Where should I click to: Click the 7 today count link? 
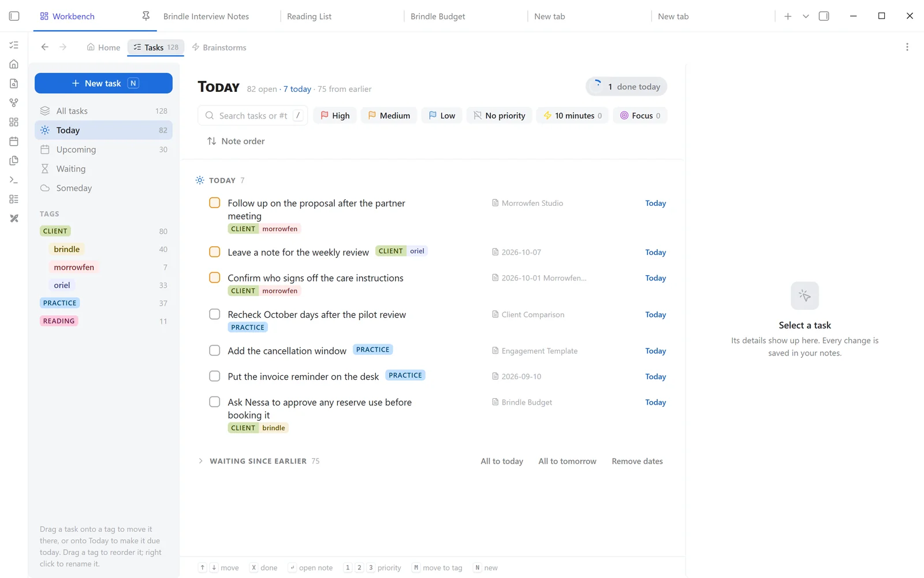(297, 89)
